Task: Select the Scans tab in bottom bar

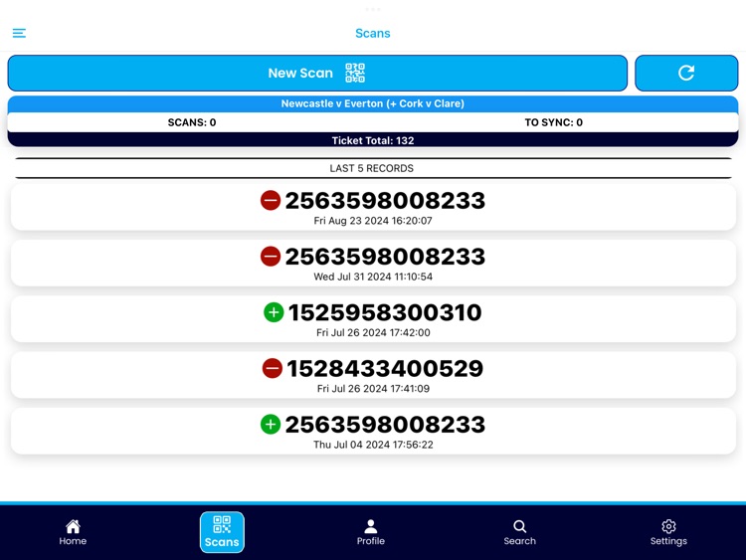Action: 222,532
